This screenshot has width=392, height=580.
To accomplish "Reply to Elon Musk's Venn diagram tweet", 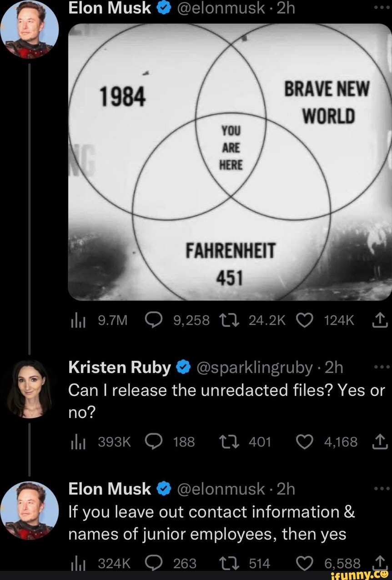I will point(154,320).
